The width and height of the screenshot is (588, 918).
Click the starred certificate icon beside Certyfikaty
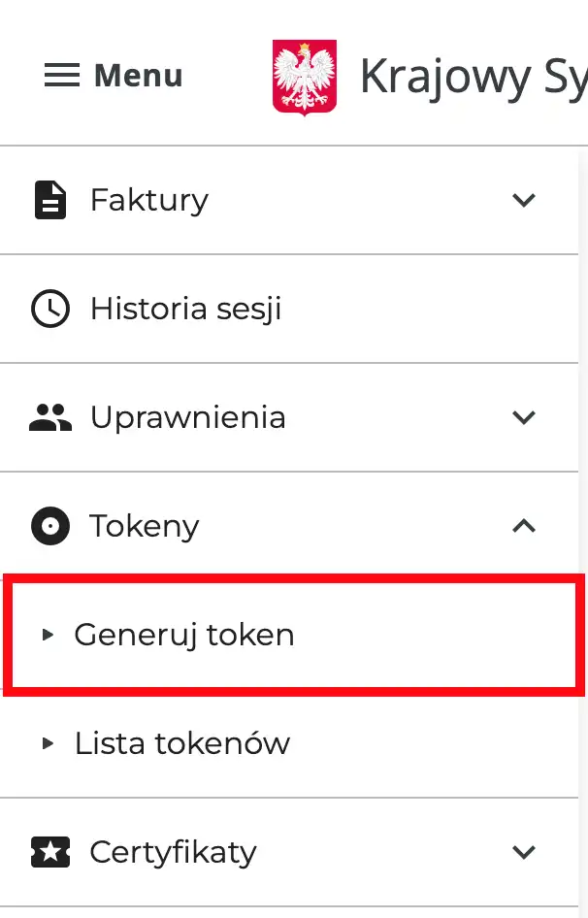(x=49, y=852)
